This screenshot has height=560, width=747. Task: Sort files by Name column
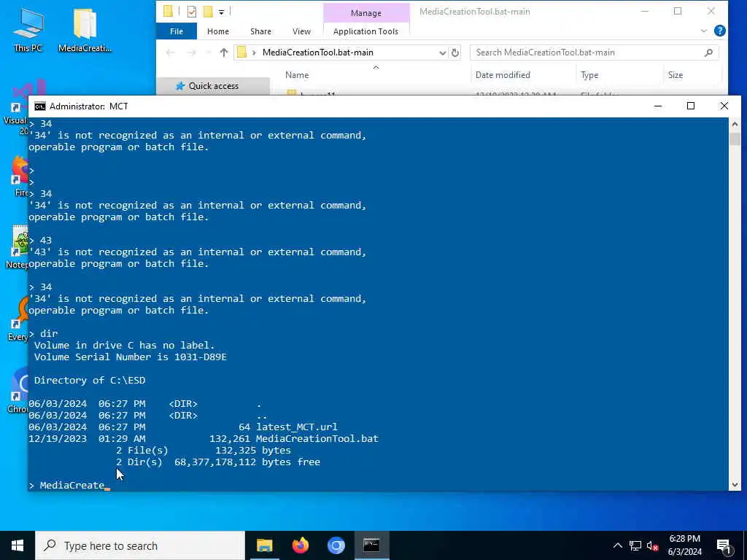click(x=297, y=75)
